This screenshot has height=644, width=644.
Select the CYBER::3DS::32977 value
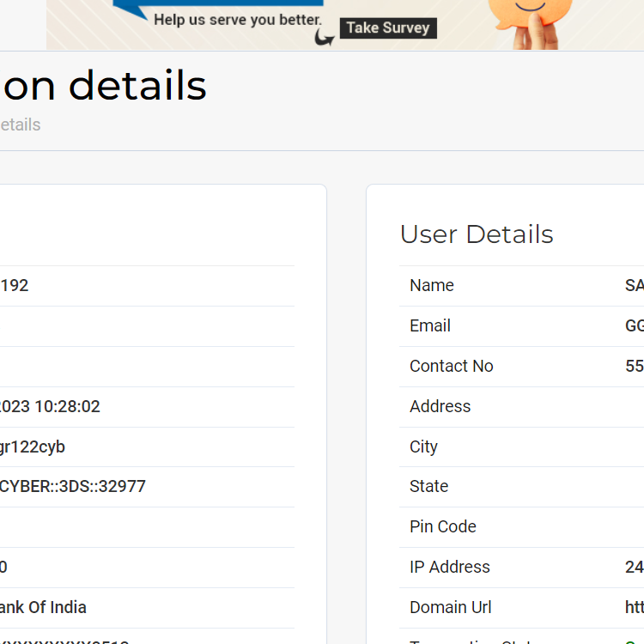click(73, 487)
